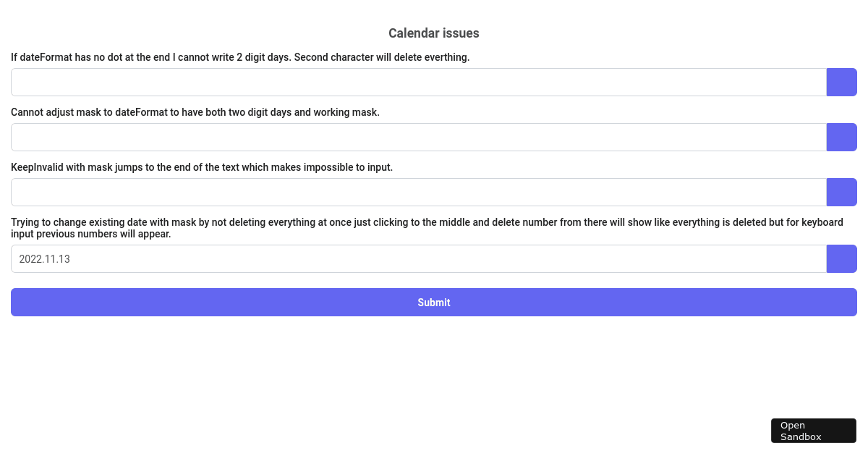Viewport: 868px width, 456px height.
Task: Click the keyboard input bug description paragraph
Action: pos(427,228)
